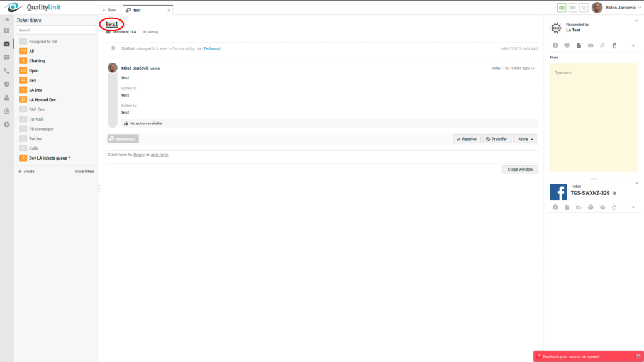Open the Miloš Jančovič user menu

pos(623,8)
